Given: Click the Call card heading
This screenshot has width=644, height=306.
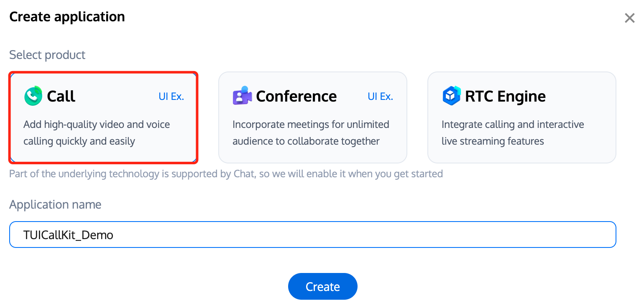Looking at the screenshot, I should click(61, 96).
